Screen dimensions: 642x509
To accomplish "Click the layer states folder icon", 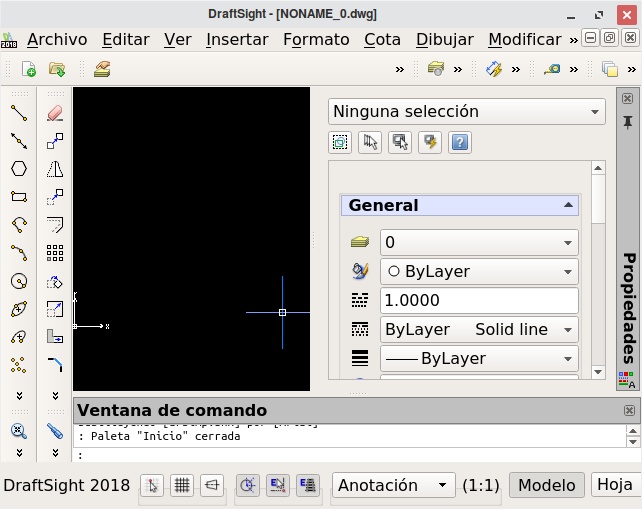I will (x=436, y=68).
